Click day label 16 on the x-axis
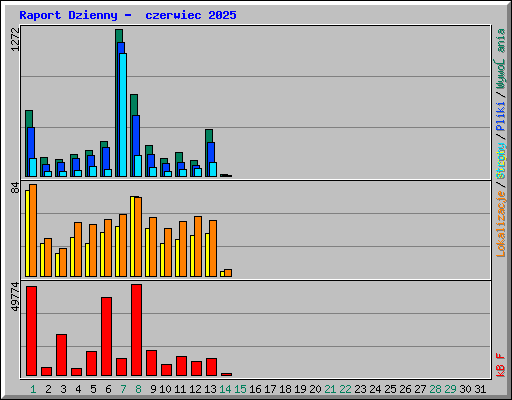The width and height of the screenshot is (512, 400). click(255, 389)
